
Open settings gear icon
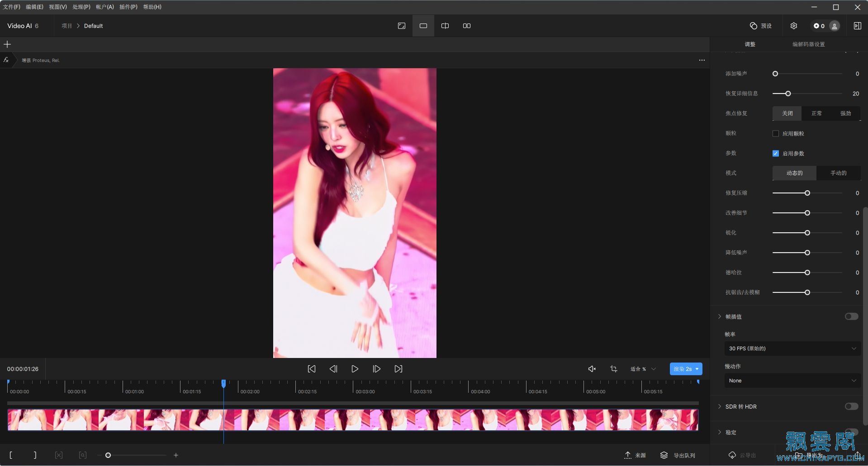coord(794,26)
